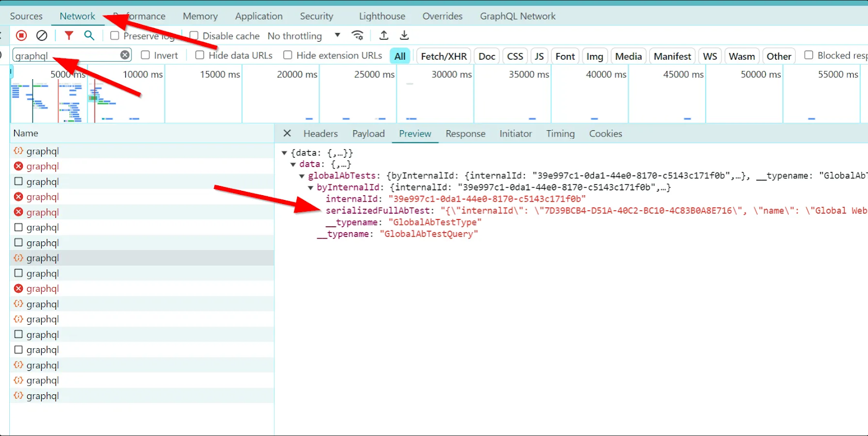Open the Security panel
868x436 pixels.
pyautogui.click(x=317, y=16)
